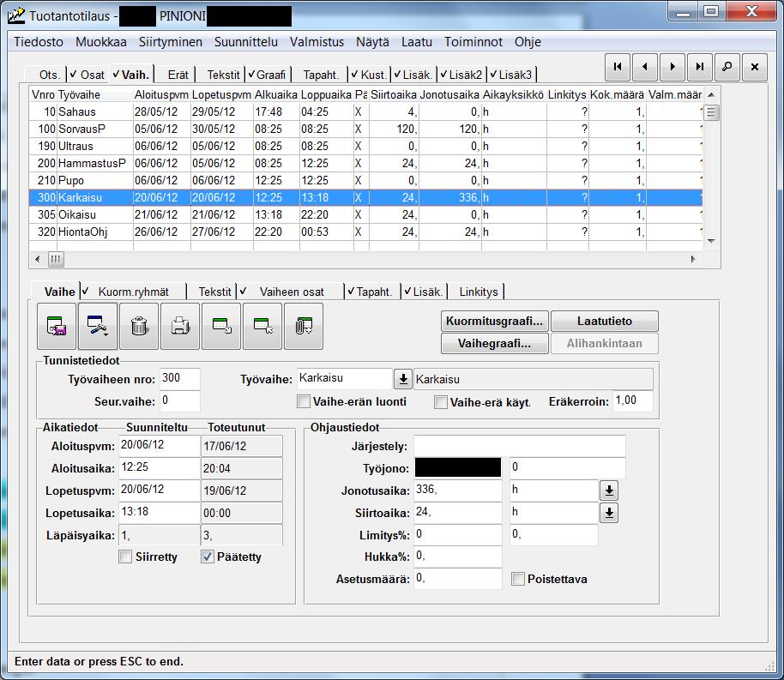Screen dimensions: 784x680
Task: Open the Siirtoaika unit dropdown arrow
Action: click(x=609, y=513)
